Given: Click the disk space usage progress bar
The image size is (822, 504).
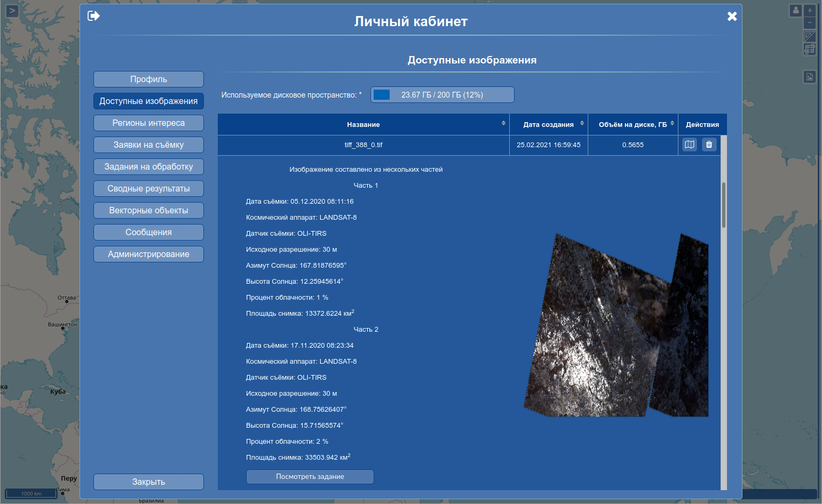Looking at the screenshot, I should tap(442, 95).
